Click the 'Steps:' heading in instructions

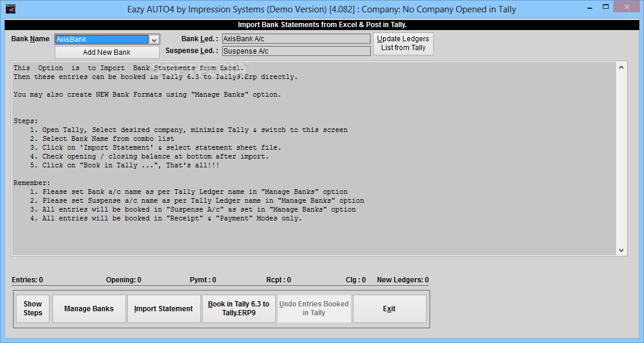tap(25, 121)
